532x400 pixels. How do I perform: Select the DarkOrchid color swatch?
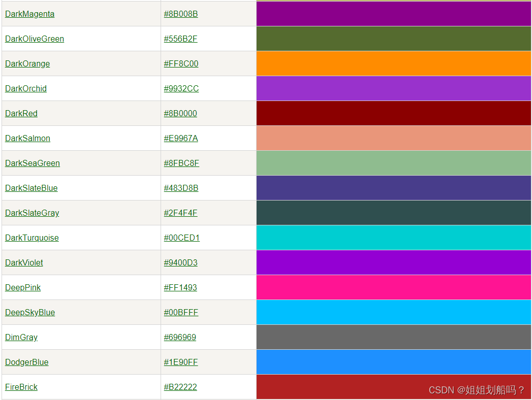[x=394, y=88]
